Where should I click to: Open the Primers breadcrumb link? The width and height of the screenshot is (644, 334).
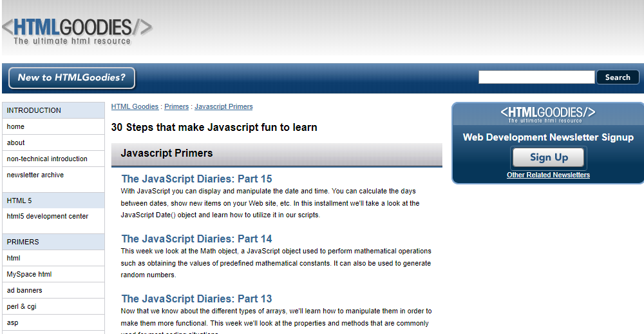[176, 106]
